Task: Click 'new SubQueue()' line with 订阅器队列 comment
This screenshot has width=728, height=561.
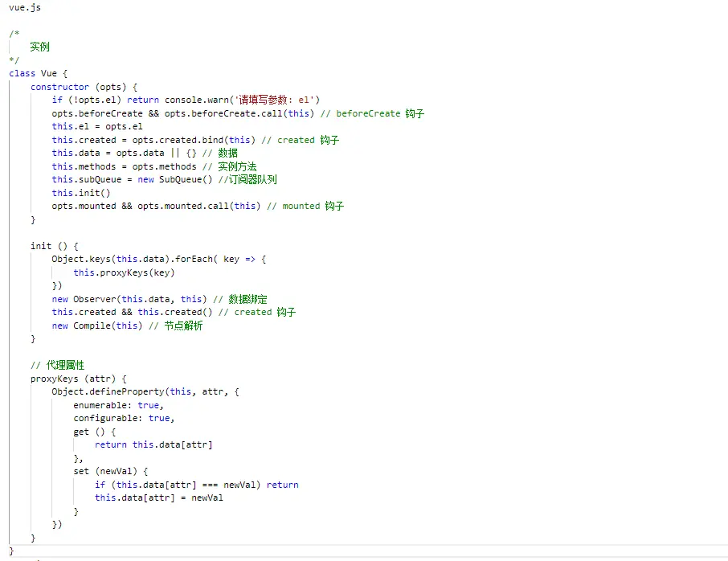Action: [165, 179]
